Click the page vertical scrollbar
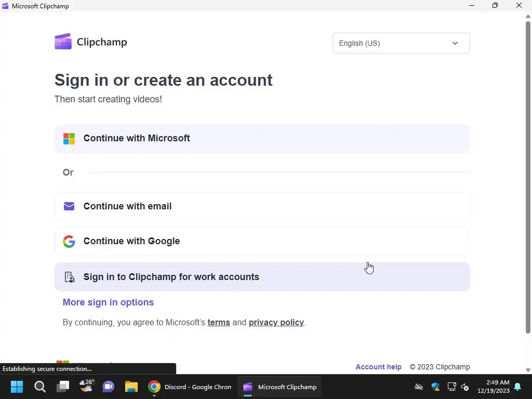 [528, 178]
